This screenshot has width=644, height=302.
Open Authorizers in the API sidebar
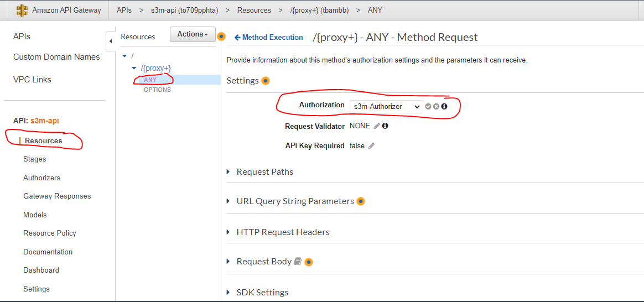[x=42, y=178]
